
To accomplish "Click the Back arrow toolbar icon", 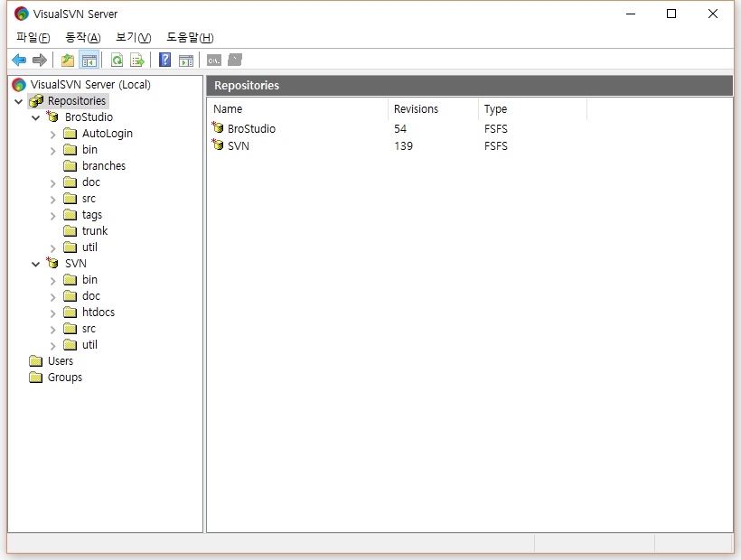I will (x=19, y=60).
